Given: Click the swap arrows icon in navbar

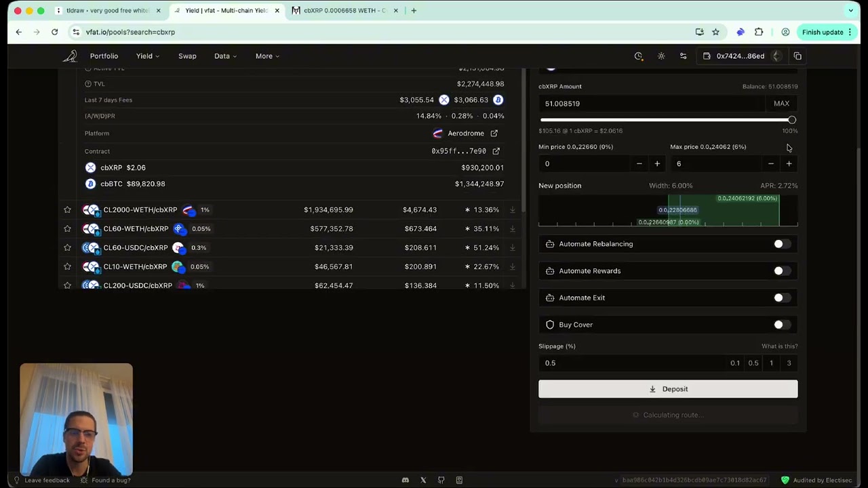Looking at the screenshot, I should (683, 56).
